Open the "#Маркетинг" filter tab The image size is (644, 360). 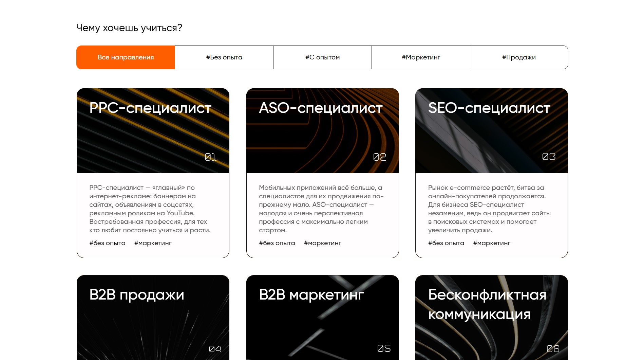coord(421,57)
